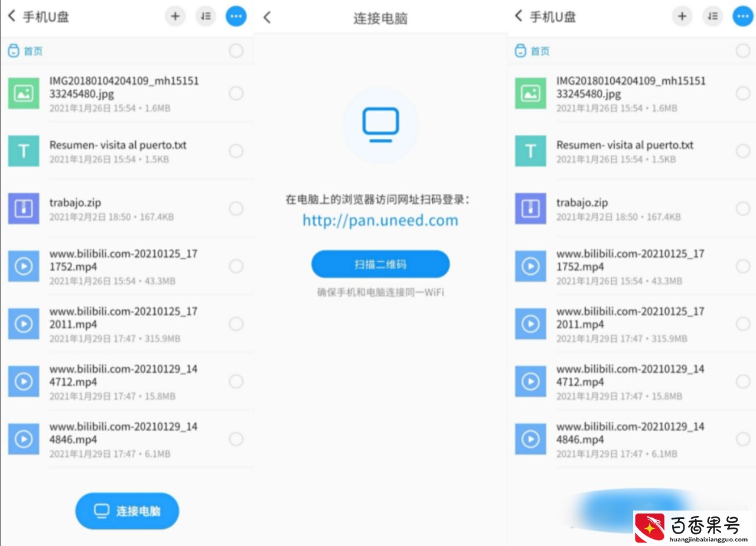This screenshot has height=546, width=756.
Task: Tap back arrow in left 手机U盘 screen
Action: pyautogui.click(x=11, y=16)
